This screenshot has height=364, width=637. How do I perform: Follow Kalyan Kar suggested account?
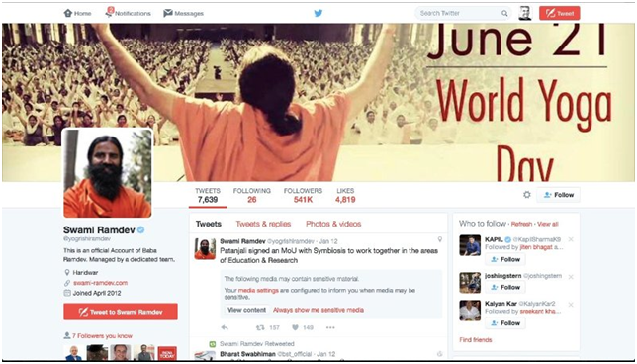pyautogui.click(x=505, y=323)
